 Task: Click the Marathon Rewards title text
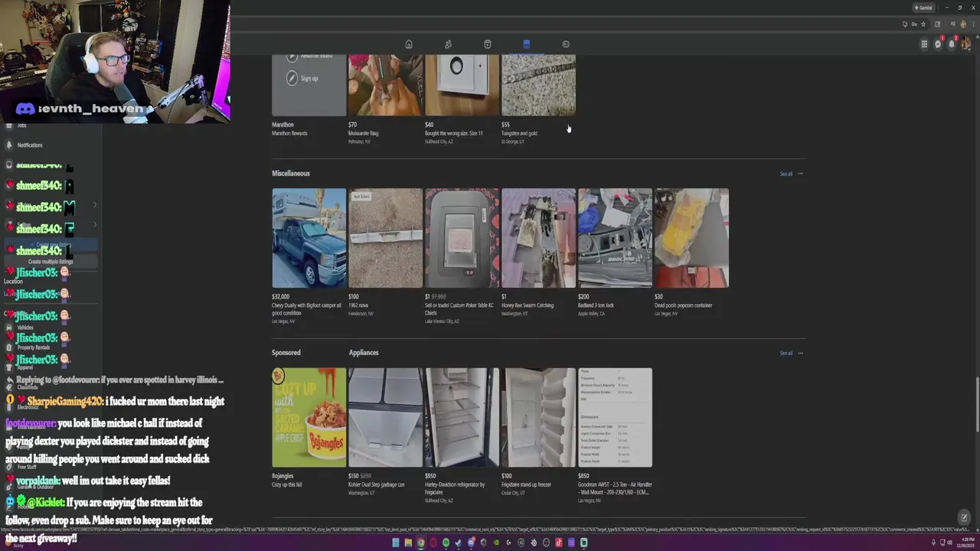289,133
